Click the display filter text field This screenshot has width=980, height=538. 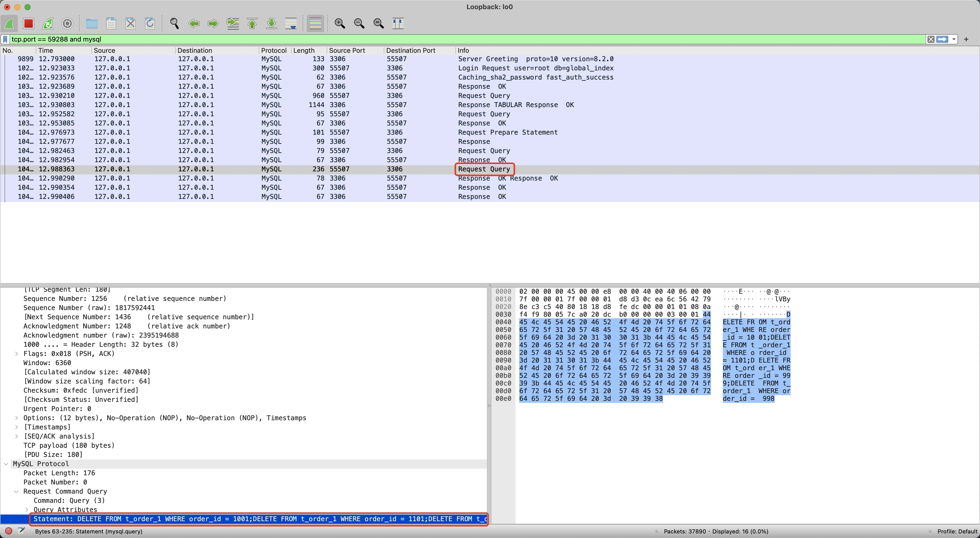click(457, 39)
